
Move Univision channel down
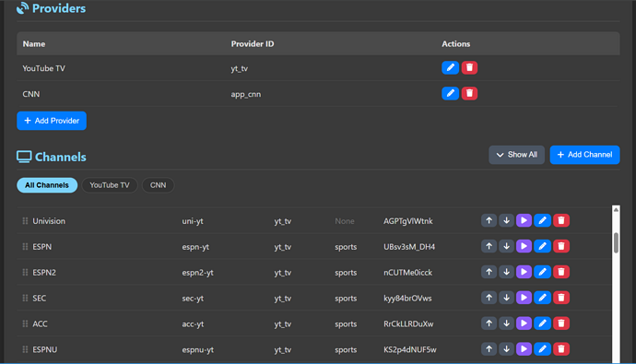tap(506, 220)
